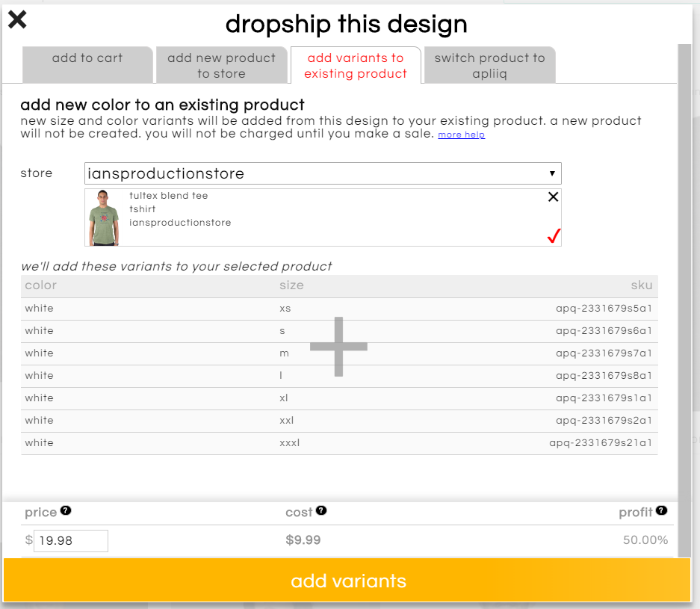Close the dropship dialog with the X icon
The height and width of the screenshot is (609, 700).
[16, 19]
